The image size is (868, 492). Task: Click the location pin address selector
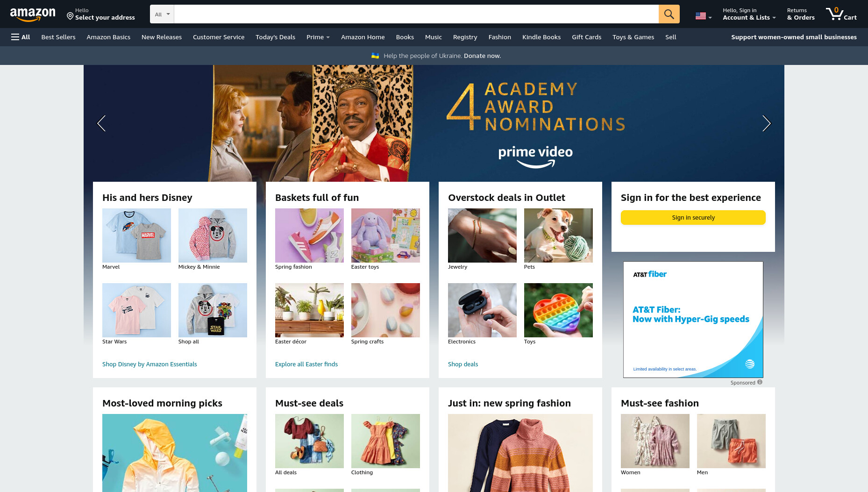pyautogui.click(x=100, y=14)
